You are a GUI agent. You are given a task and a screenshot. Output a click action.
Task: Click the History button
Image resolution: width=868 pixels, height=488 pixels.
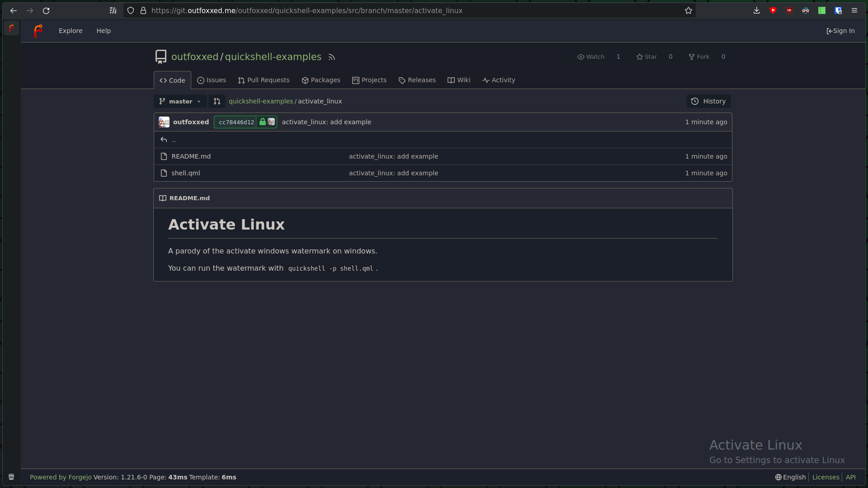[708, 101]
